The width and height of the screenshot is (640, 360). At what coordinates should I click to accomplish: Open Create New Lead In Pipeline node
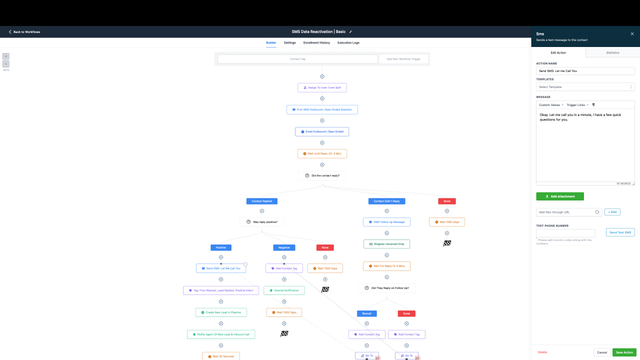coord(221,313)
